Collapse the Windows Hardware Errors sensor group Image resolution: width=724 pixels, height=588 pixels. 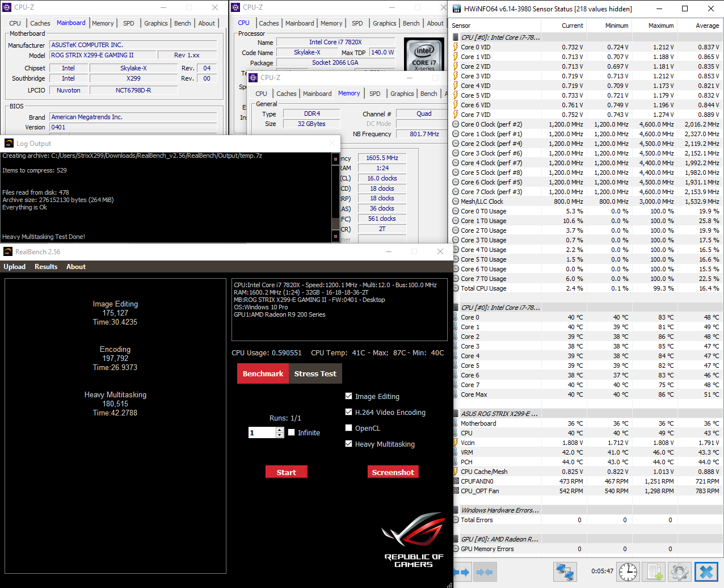tap(456, 510)
